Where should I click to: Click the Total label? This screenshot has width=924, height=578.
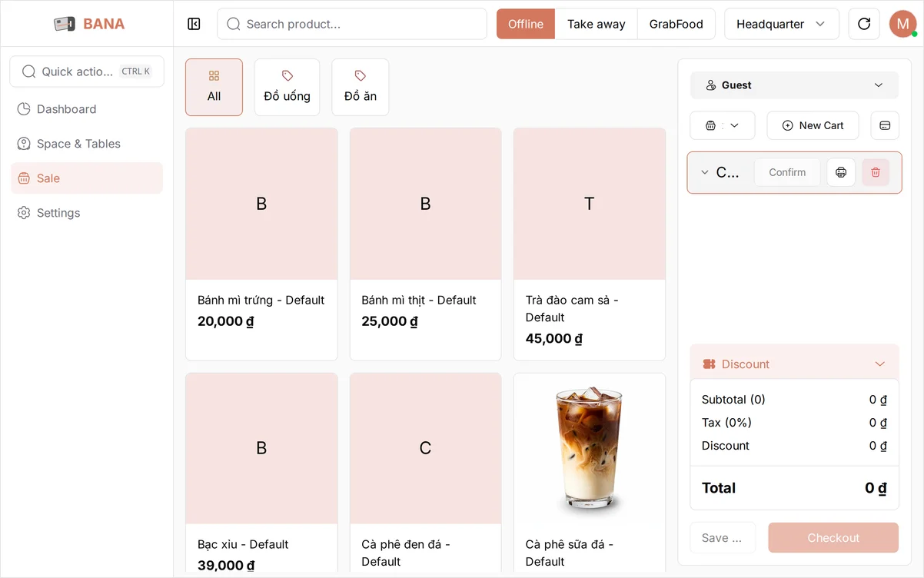(x=719, y=488)
